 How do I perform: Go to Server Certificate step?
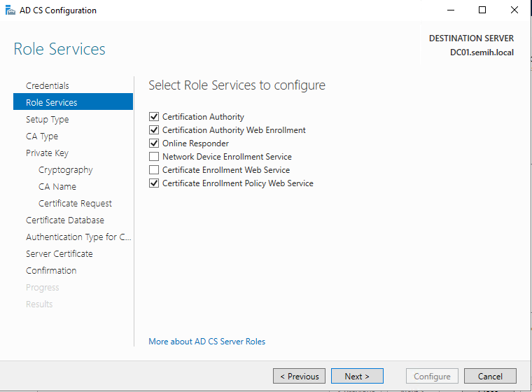tap(59, 253)
